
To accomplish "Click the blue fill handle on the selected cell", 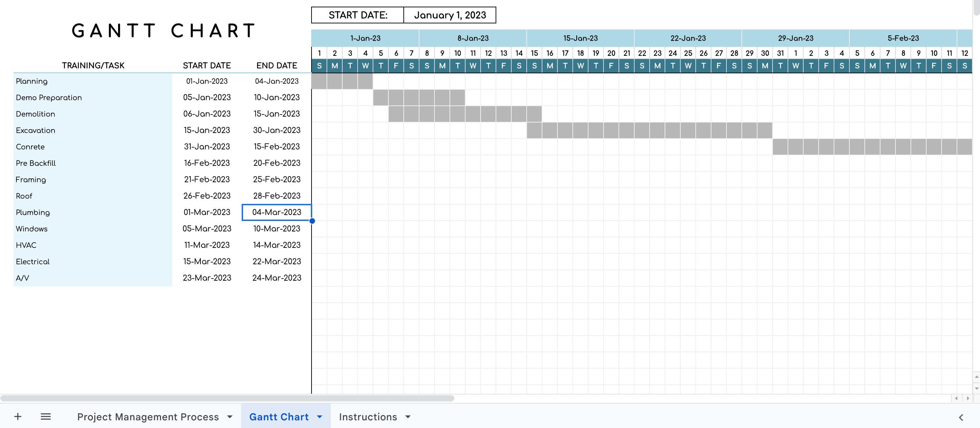I will (x=312, y=221).
